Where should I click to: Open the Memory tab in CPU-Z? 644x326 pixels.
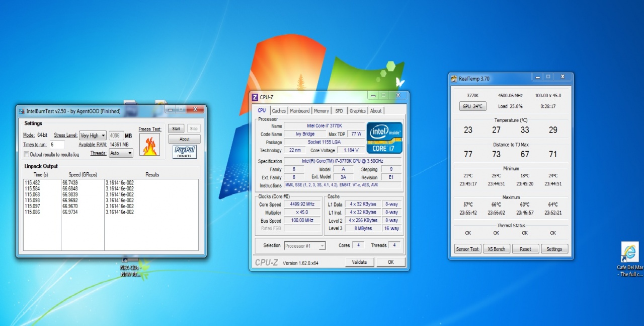click(321, 111)
